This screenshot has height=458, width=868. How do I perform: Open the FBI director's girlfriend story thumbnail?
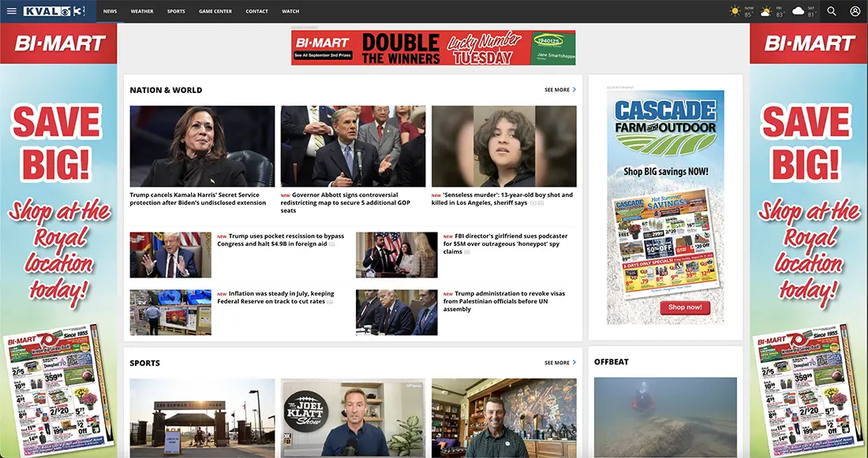coord(396,255)
